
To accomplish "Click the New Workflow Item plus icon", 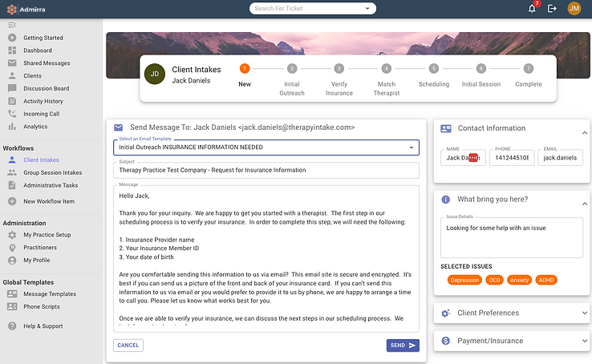I will 12,201.
